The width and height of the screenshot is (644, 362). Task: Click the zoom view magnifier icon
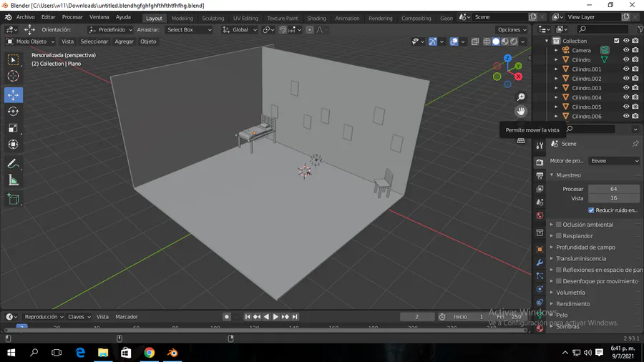click(521, 97)
